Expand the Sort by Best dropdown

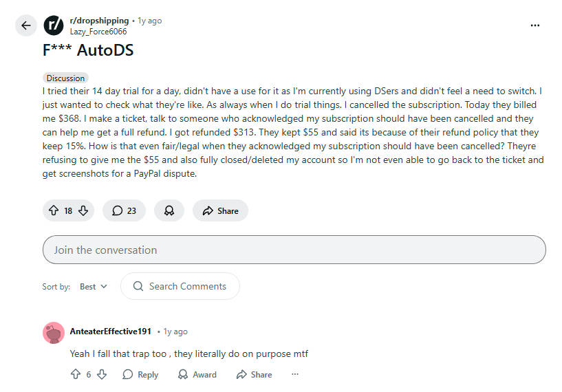click(94, 287)
